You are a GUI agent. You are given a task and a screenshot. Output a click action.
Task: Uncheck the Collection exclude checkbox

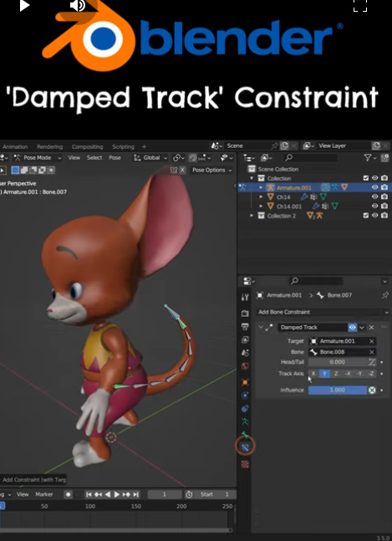coord(366,178)
